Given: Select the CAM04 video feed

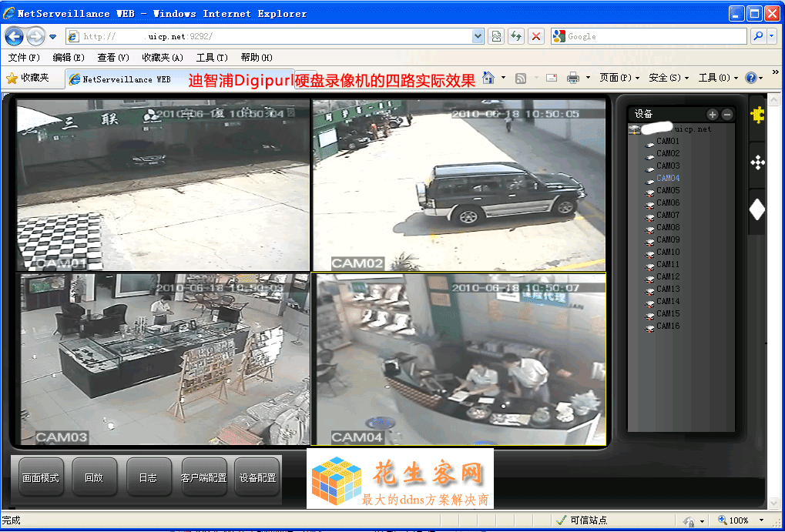Looking at the screenshot, I should [458, 359].
